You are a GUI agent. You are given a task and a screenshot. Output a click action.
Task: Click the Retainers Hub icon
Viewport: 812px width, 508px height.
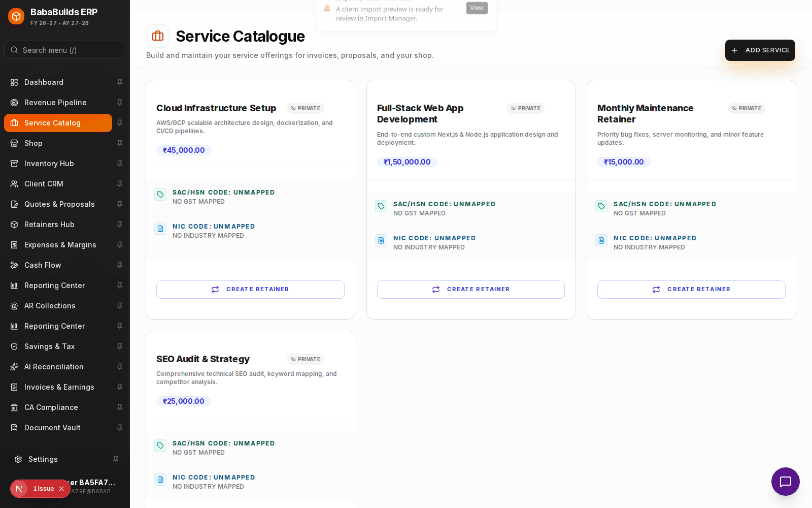coord(14,225)
